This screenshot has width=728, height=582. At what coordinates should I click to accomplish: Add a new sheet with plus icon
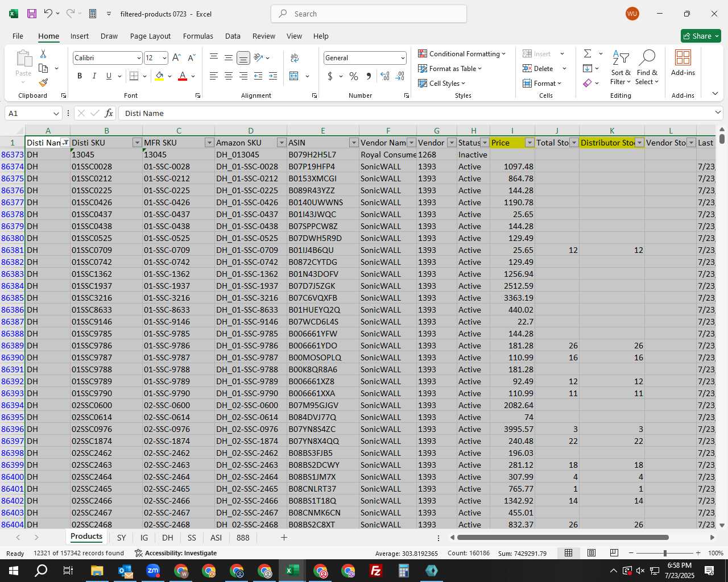coord(284,537)
